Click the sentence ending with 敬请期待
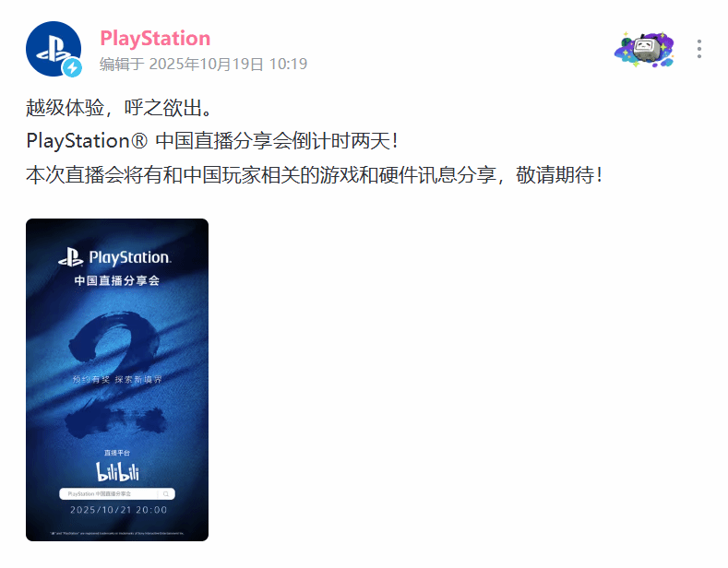Screen dimensions: 728x568 pos(315,175)
